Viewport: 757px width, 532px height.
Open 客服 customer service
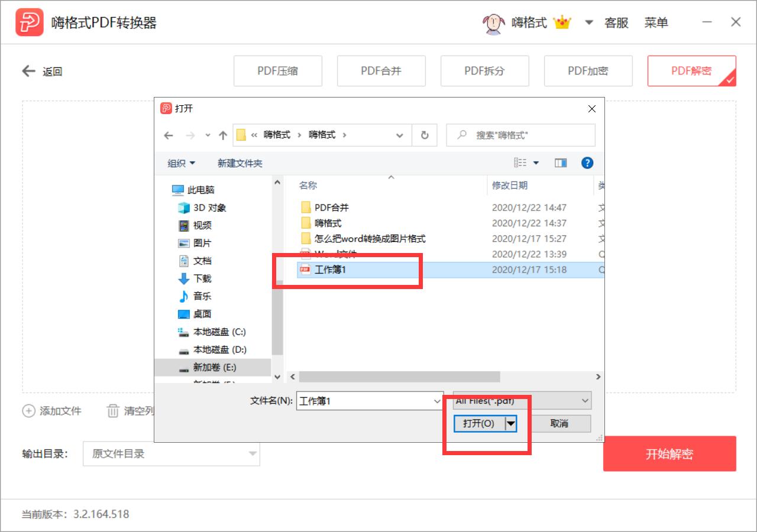[x=616, y=23]
